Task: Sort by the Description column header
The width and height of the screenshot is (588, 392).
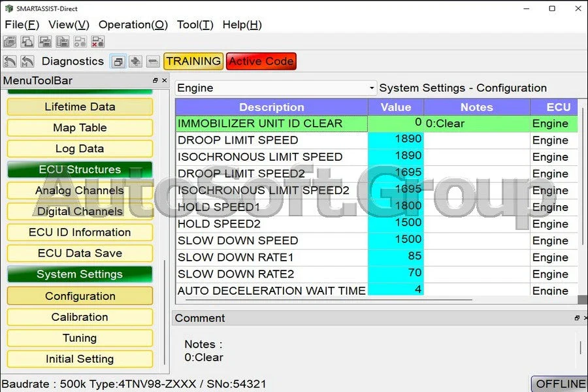Action: point(272,107)
